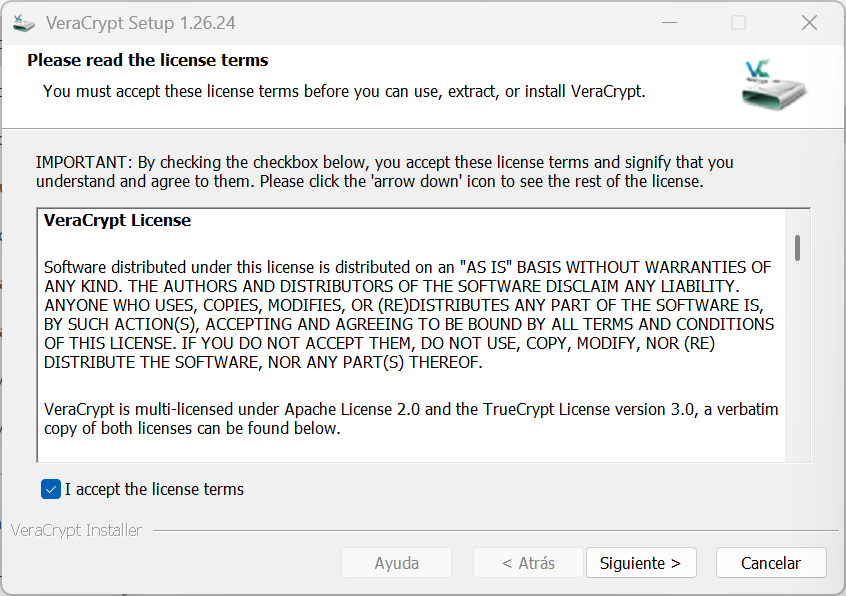This screenshot has height=596, width=846.
Task: Click the Apache License 2.0 multi-licensed paragraph
Action: pyautogui.click(x=410, y=419)
